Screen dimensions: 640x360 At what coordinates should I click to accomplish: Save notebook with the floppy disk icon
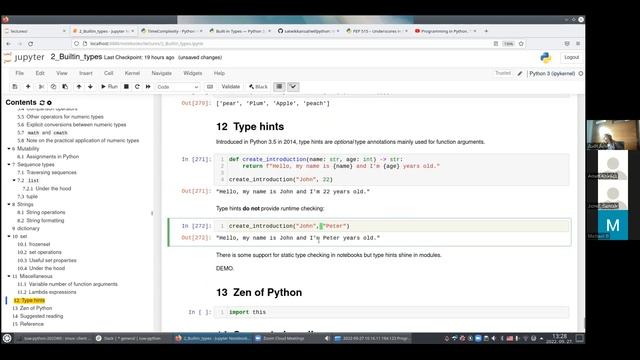click(x=15, y=87)
